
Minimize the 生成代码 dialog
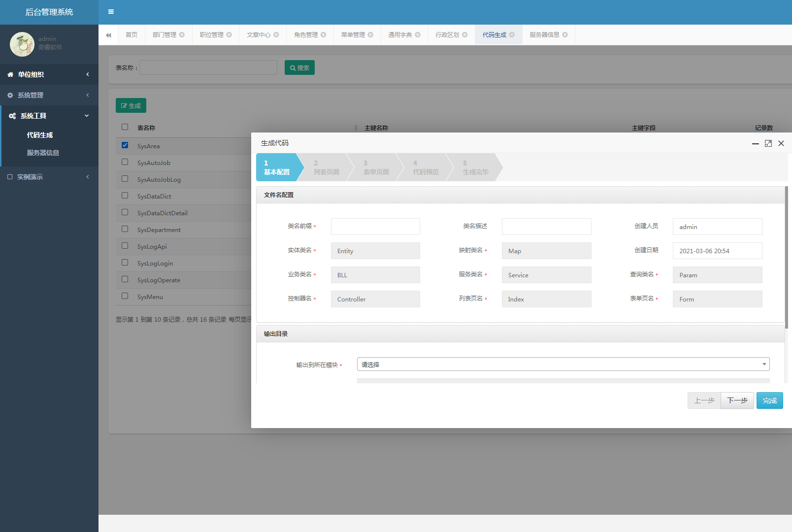point(755,143)
